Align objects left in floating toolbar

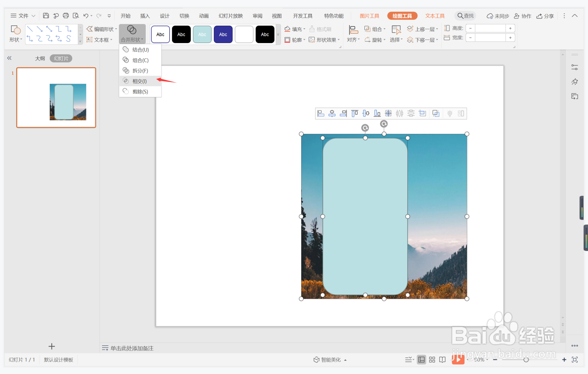(321, 113)
